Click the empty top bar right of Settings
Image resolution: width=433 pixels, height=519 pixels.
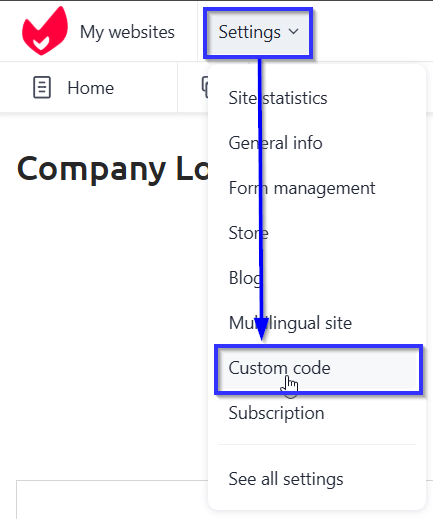pyautogui.click(x=373, y=32)
